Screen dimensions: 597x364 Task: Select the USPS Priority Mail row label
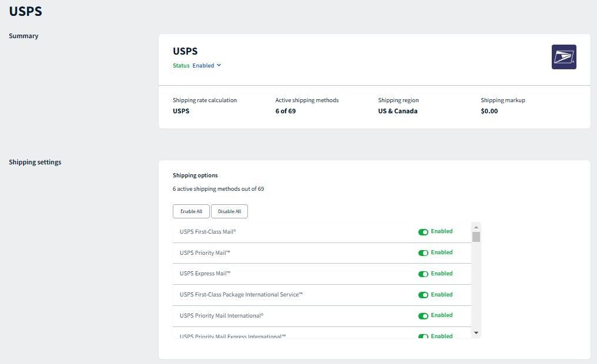pyautogui.click(x=205, y=253)
